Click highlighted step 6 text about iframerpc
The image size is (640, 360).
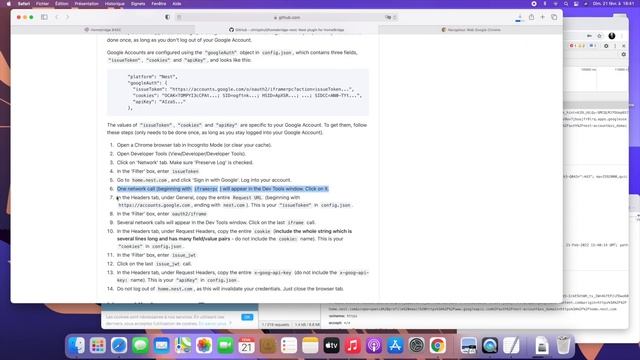[x=222, y=189]
